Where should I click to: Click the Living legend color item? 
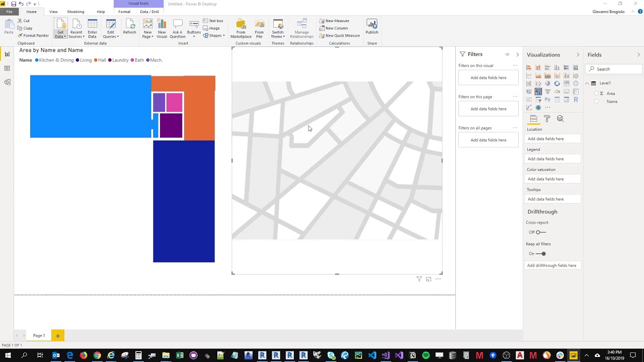(84, 60)
